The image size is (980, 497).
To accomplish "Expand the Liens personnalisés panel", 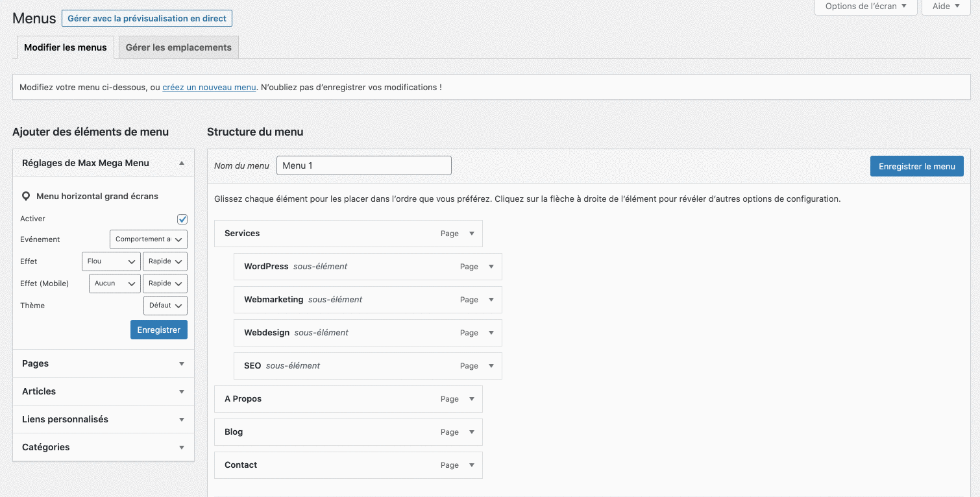I will [x=182, y=419].
